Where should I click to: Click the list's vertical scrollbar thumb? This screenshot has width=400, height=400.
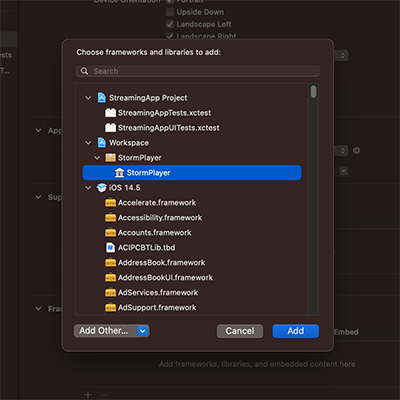(313, 92)
